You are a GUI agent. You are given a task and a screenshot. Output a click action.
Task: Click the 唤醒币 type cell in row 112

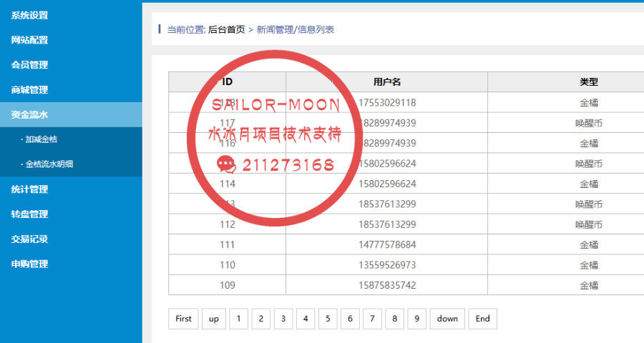589,224
